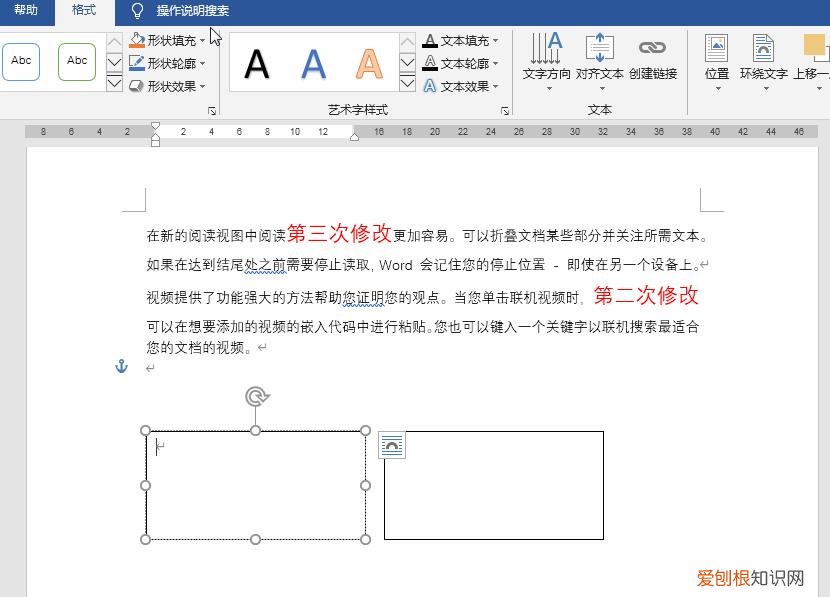Switch to the Help (帮助) tab

coord(26,12)
